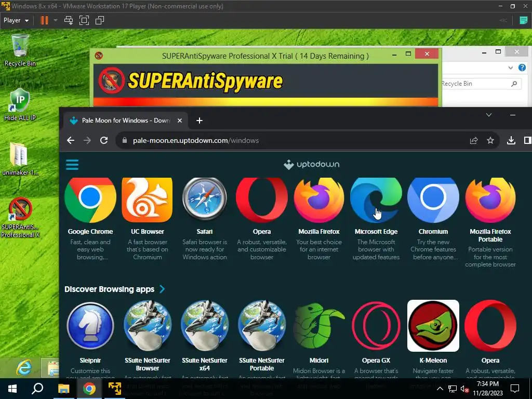Open the VMware Player menu dropdown
The image size is (532, 399).
[x=16, y=20]
